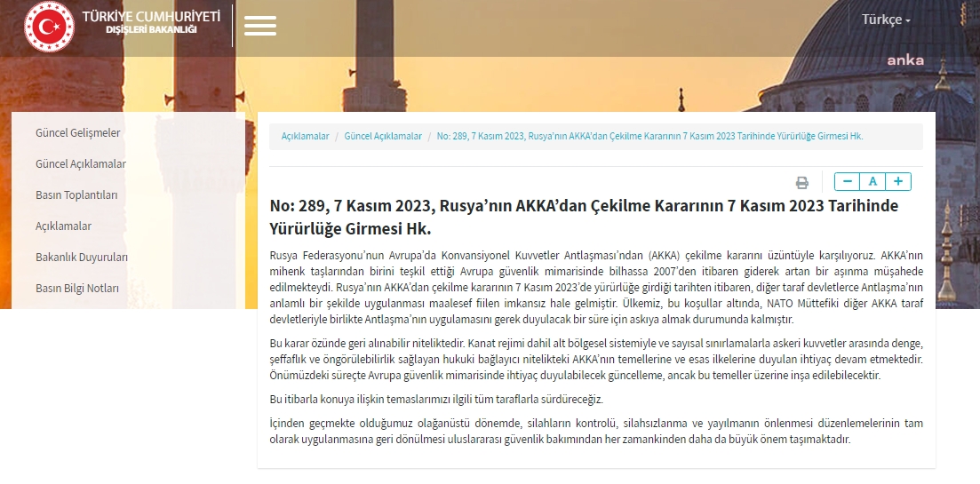Click Güncel Açıklamalar breadcrumb link

pyautogui.click(x=383, y=137)
